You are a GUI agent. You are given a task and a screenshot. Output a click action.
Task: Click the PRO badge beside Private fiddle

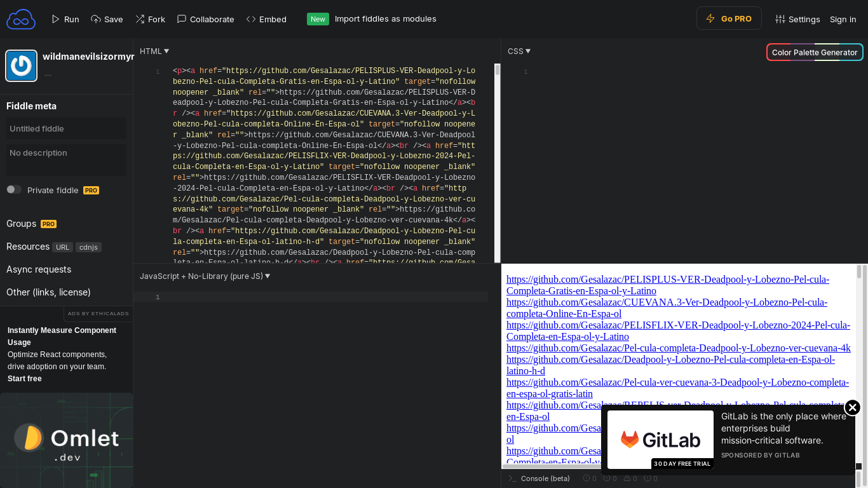click(x=91, y=190)
